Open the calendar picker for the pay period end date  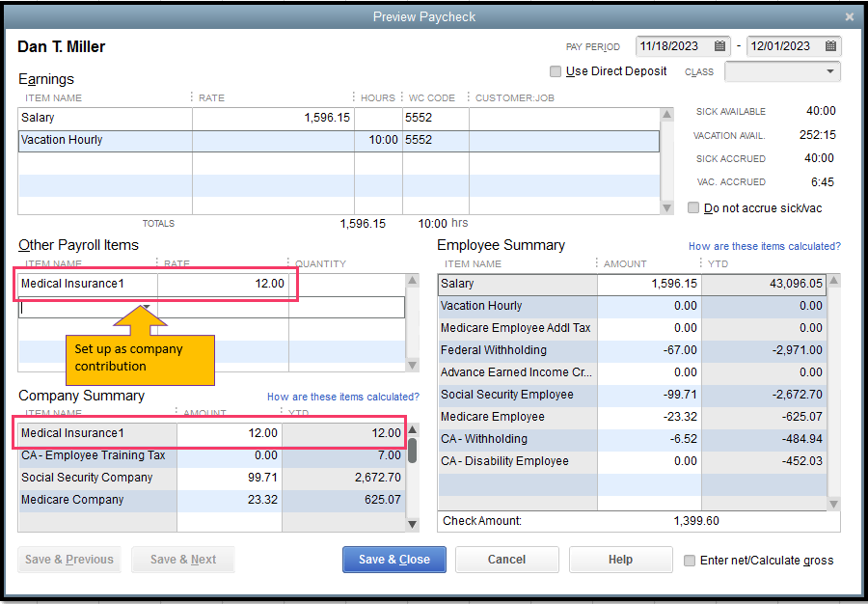click(828, 45)
